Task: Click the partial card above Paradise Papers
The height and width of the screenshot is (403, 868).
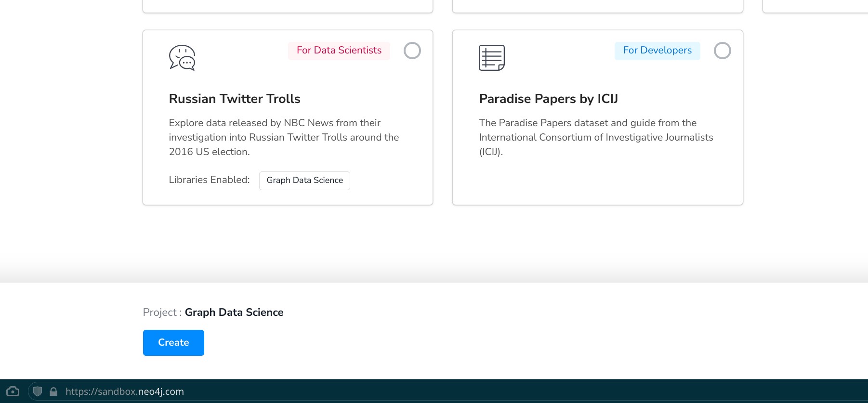Action: pos(597,6)
